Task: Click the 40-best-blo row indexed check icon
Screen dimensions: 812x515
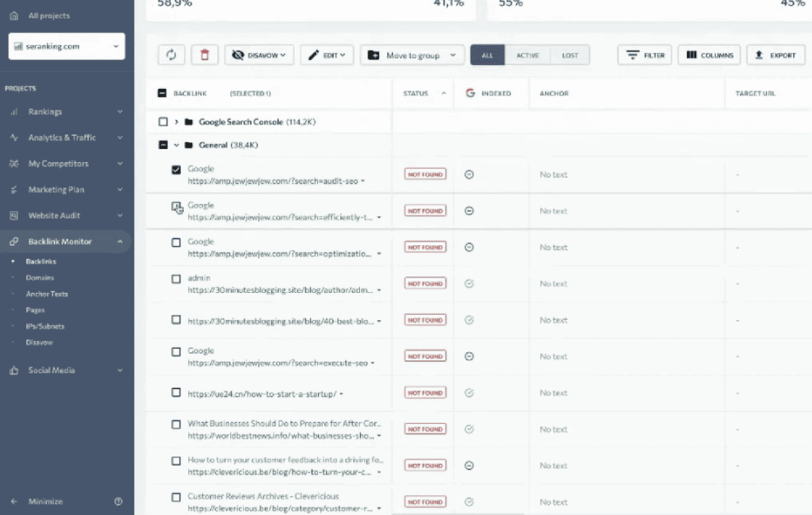Action: tap(469, 321)
